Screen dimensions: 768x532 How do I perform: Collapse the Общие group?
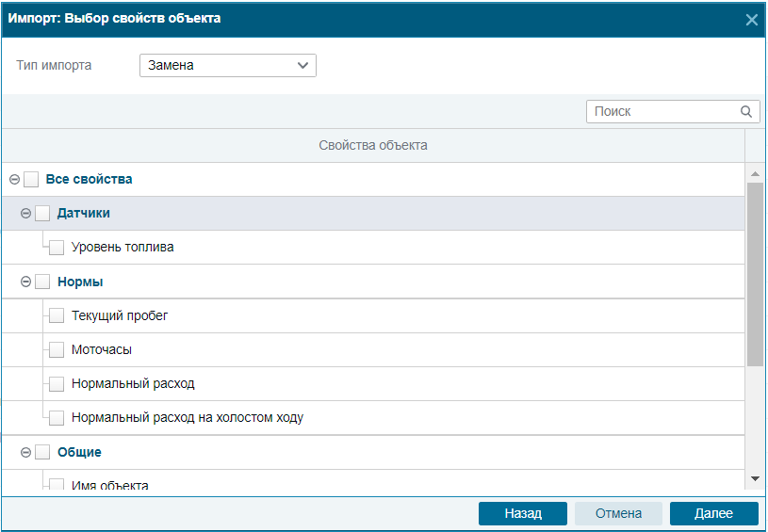coord(26,453)
